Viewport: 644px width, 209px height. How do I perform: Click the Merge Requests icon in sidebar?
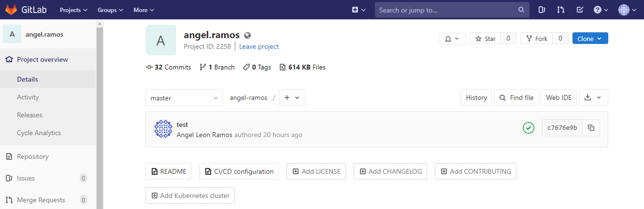[9, 200]
